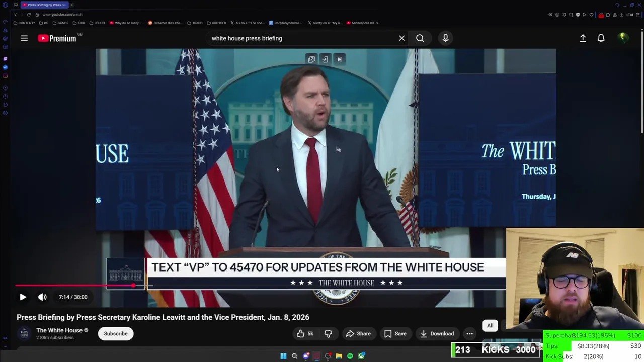Click the YouTube search magnifier button
644x362 pixels.
tap(420, 38)
